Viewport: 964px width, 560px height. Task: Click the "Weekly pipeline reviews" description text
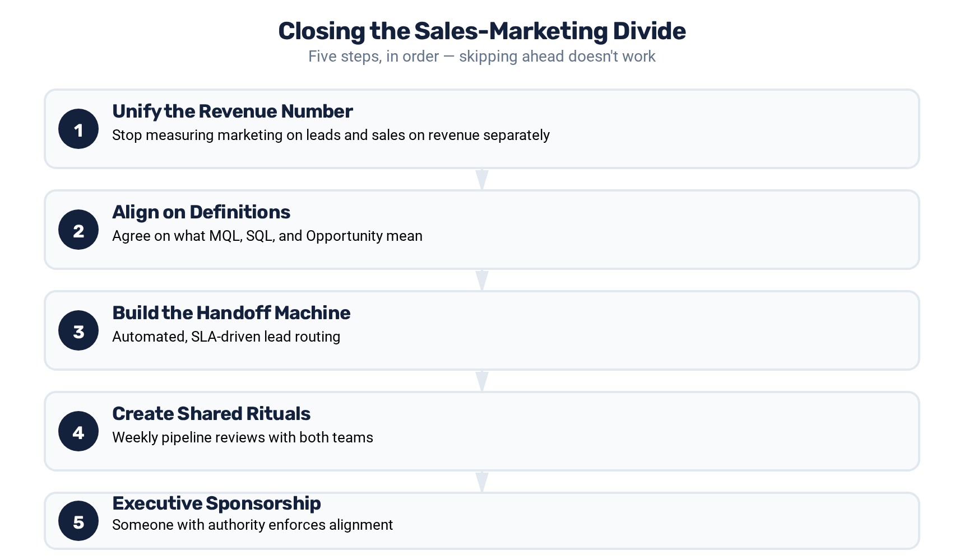[243, 438]
